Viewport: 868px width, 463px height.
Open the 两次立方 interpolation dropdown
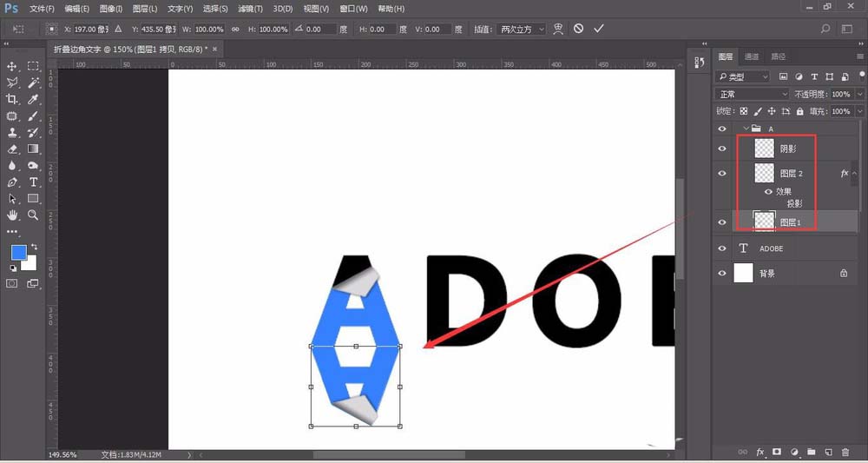click(x=521, y=29)
